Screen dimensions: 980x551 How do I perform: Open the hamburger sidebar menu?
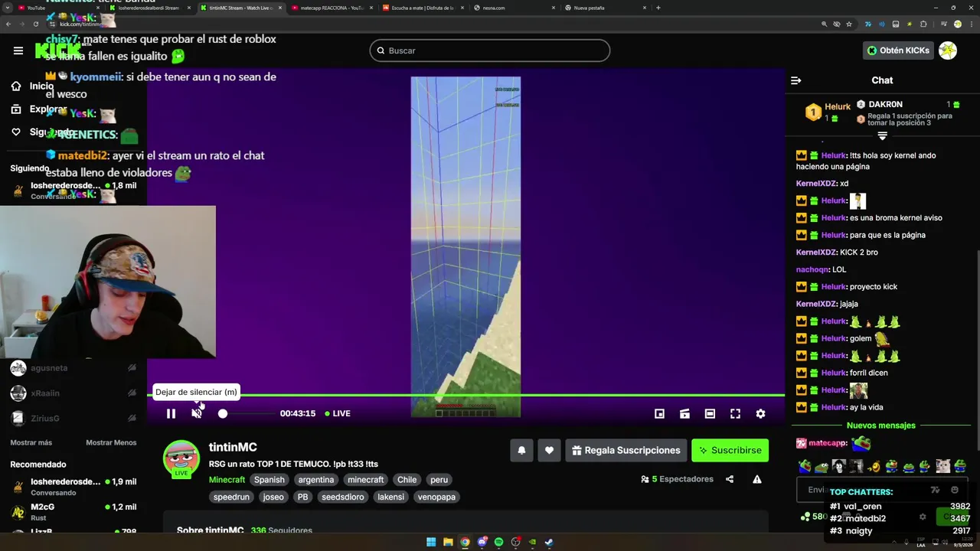coord(18,51)
